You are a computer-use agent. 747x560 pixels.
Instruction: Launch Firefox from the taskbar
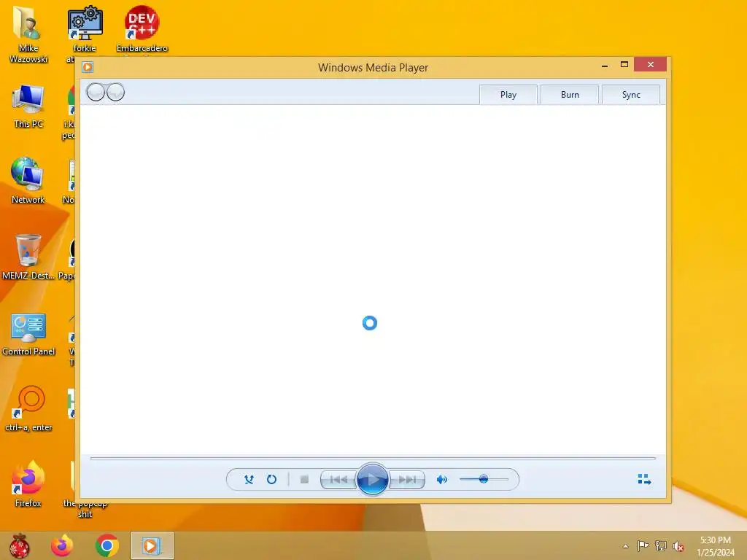(x=62, y=545)
